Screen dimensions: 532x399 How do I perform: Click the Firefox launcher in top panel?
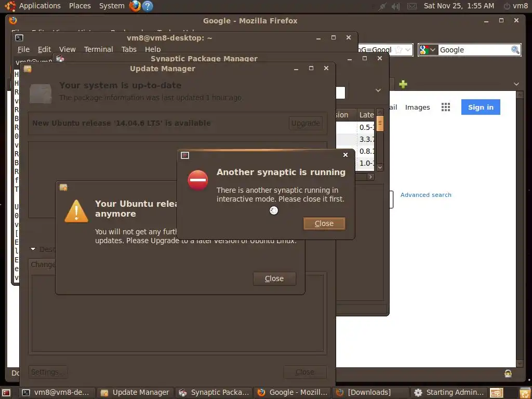135,6
